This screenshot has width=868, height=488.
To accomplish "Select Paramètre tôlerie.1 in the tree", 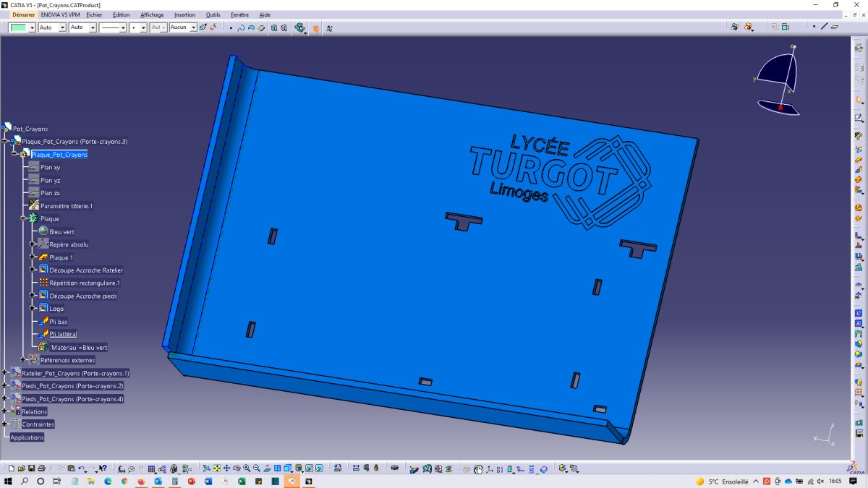I will 67,206.
